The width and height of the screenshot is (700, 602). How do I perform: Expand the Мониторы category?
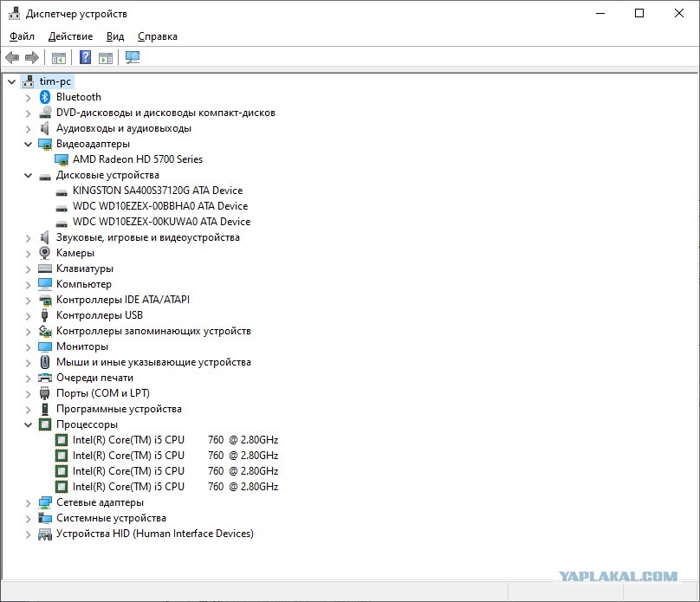click(x=28, y=347)
